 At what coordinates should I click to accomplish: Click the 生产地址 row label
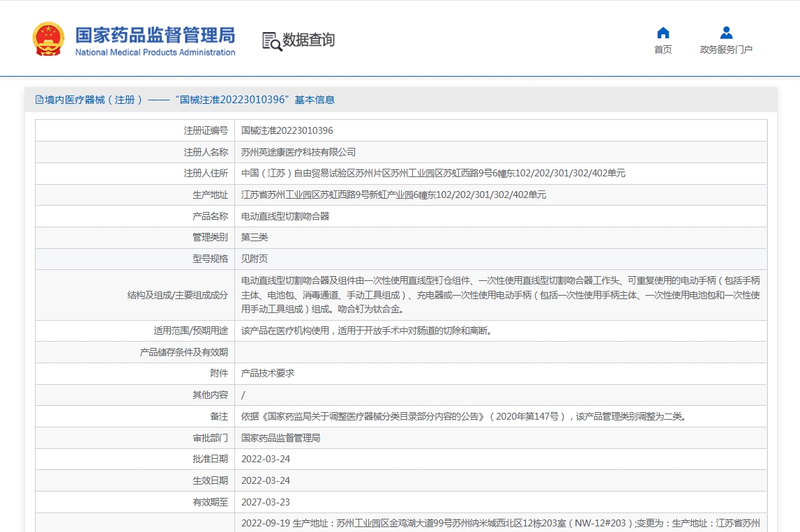(x=210, y=195)
